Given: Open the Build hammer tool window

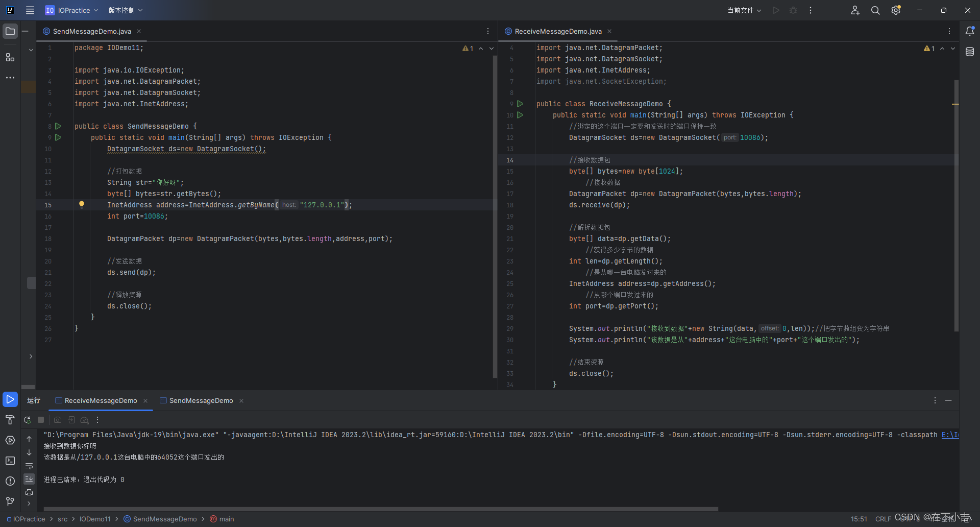Looking at the screenshot, I should pyautogui.click(x=10, y=420).
